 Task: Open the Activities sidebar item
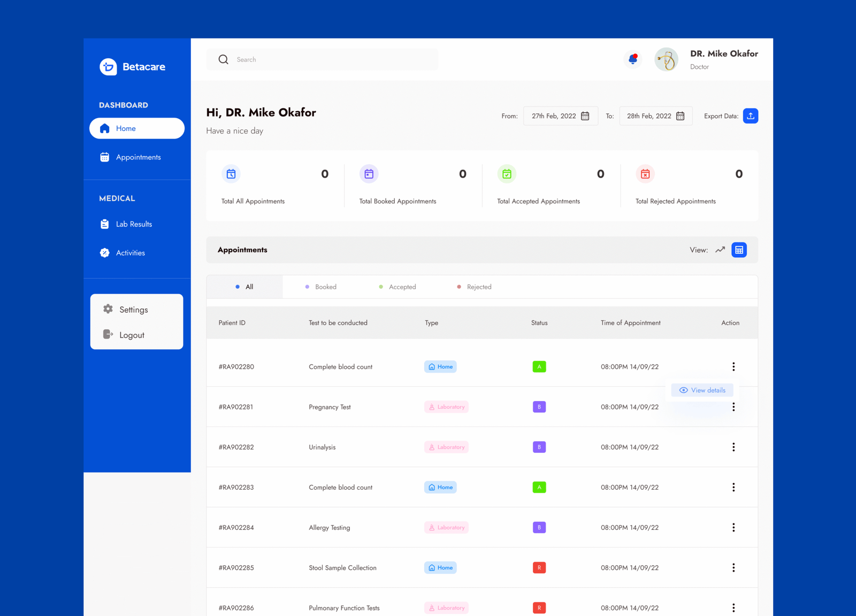[x=130, y=253]
